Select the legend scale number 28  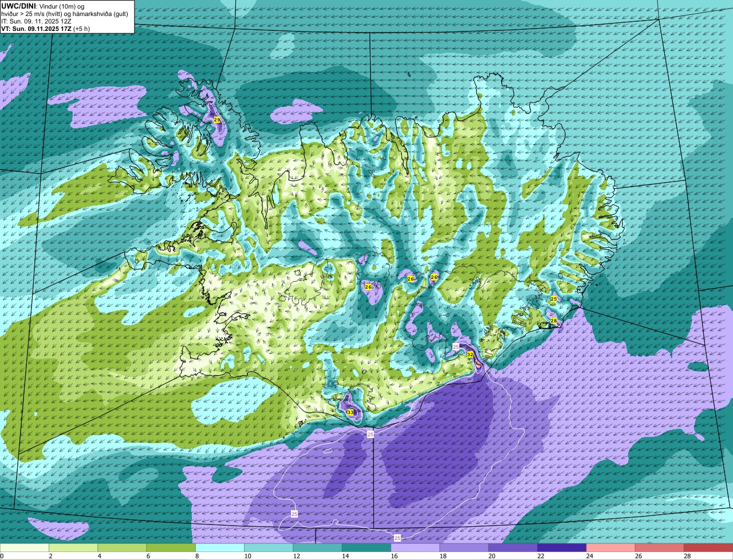[x=687, y=556]
